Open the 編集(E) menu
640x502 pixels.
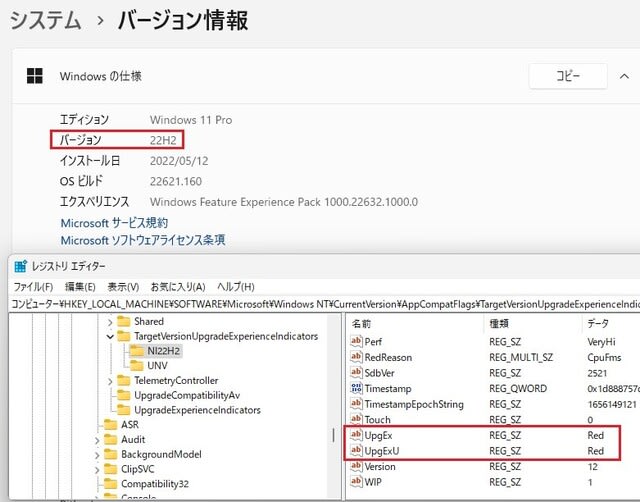click(80, 287)
